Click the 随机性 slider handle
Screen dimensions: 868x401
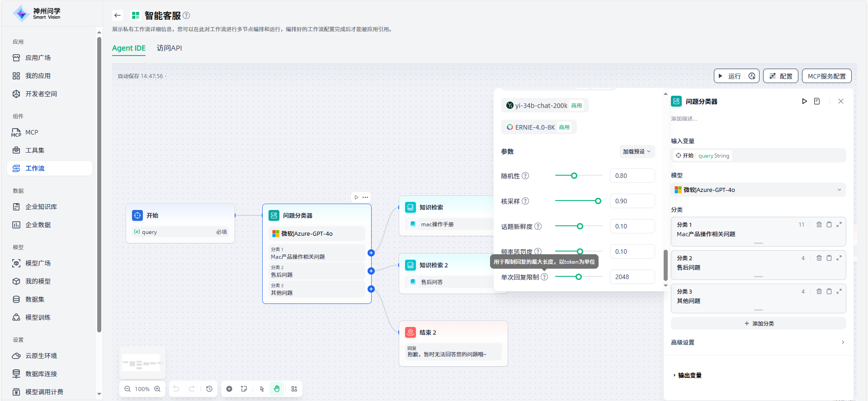point(574,176)
